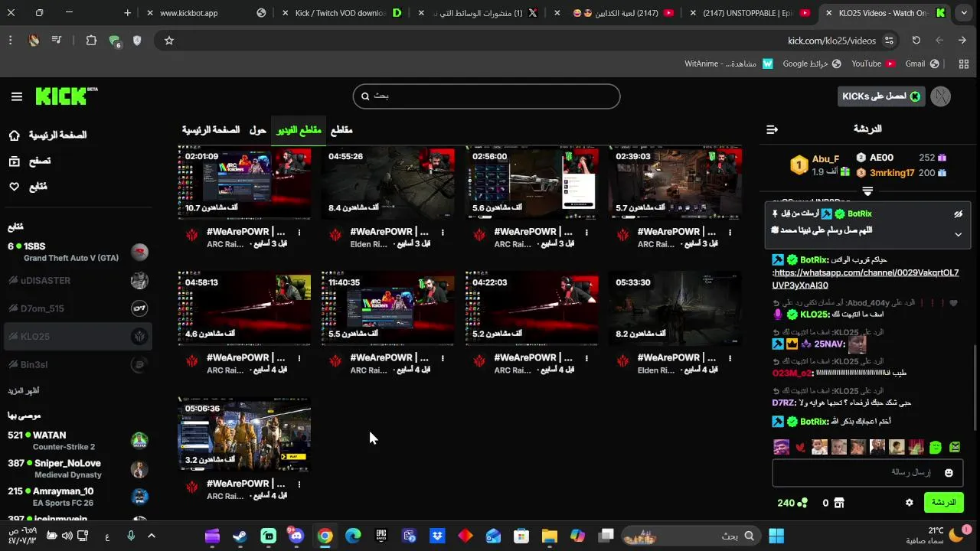Viewport: 980px width, 551px height.
Task: Open Bin3sl channel in sidebar
Action: click(77, 365)
